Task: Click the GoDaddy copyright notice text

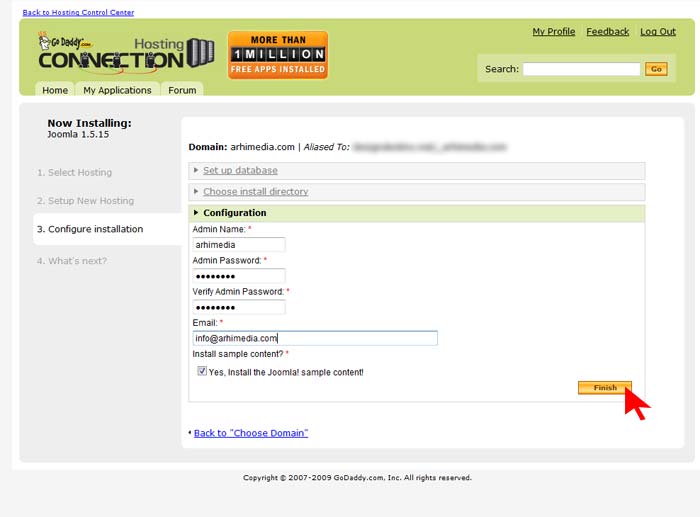Action: click(x=357, y=478)
